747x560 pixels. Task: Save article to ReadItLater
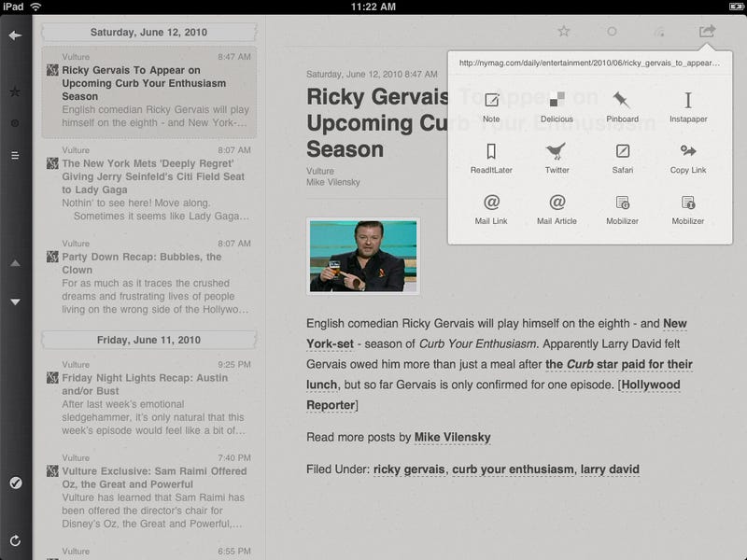click(x=491, y=159)
